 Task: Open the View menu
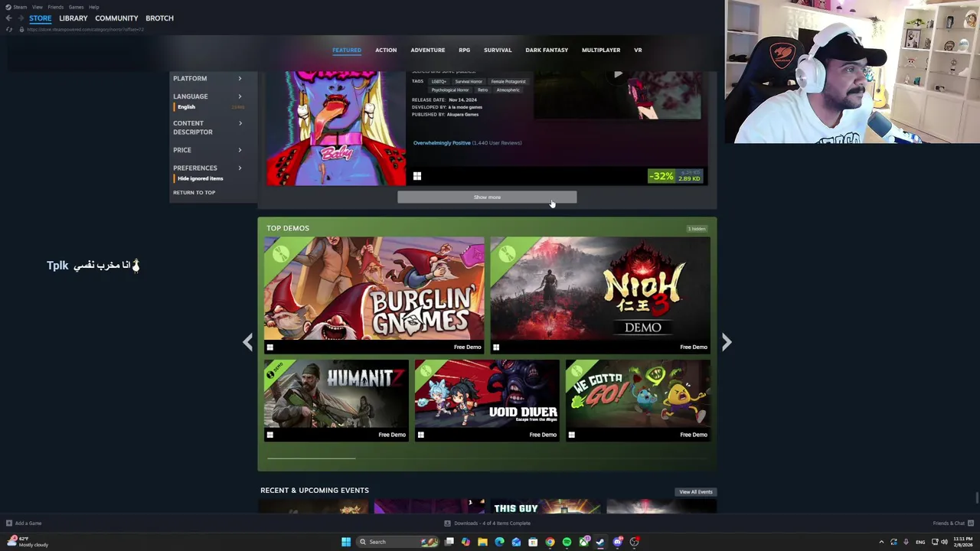pos(38,7)
